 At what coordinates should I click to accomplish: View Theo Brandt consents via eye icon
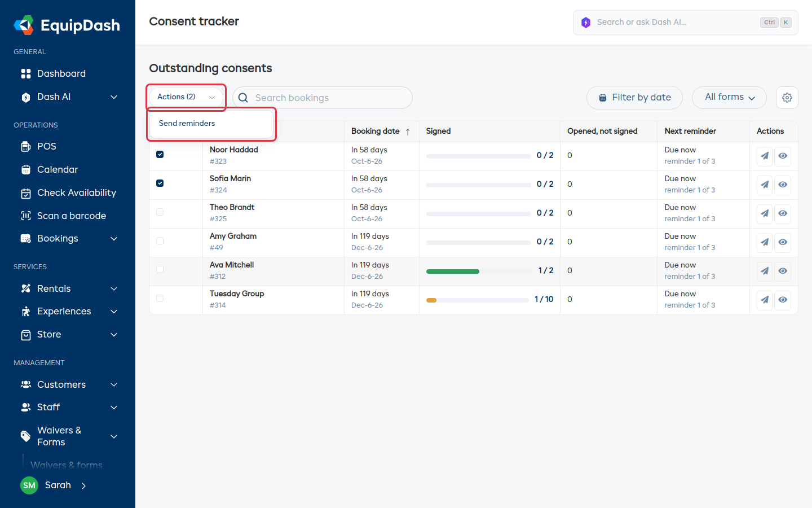click(783, 214)
